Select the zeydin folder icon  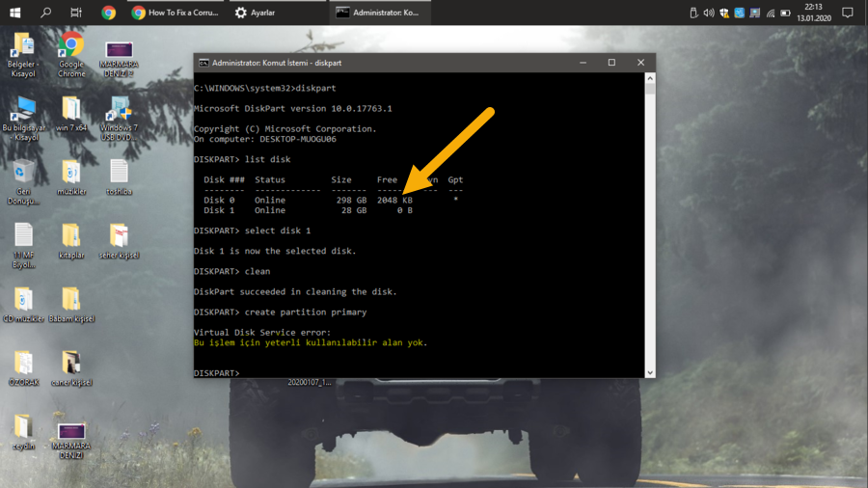(23, 432)
